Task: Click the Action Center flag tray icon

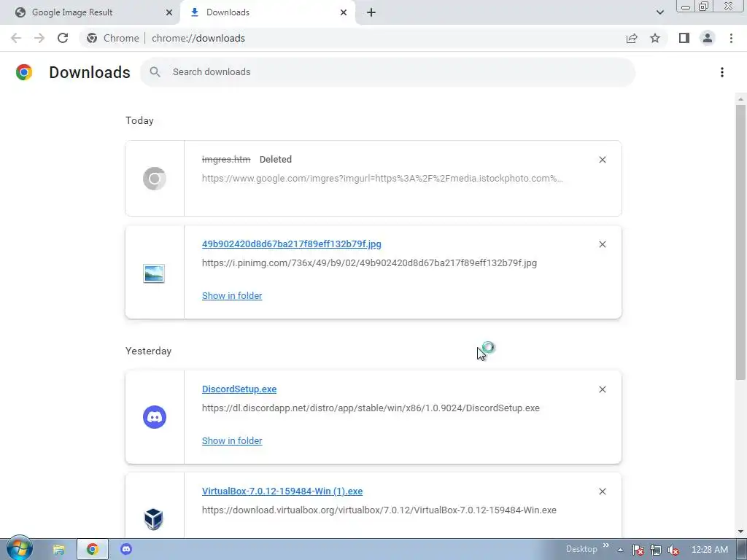Action: [x=638, y=550]
